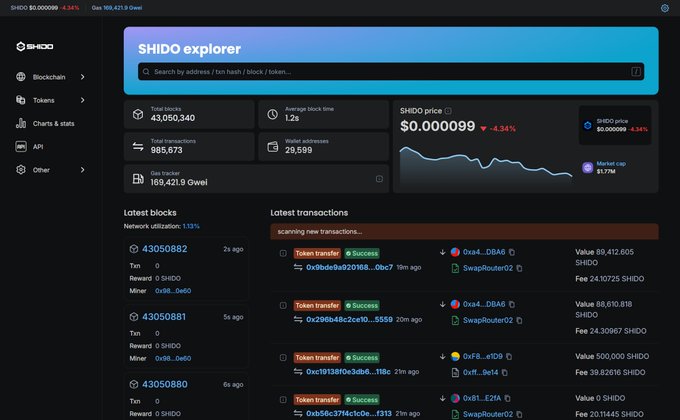The image size is (680, 420).
Task: Click the Gas tracker pump icon
Action: point(138,178)
